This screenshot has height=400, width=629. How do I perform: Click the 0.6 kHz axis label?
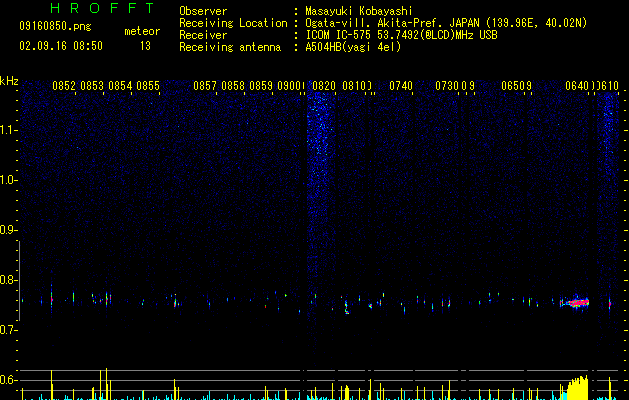coord(8,380)
